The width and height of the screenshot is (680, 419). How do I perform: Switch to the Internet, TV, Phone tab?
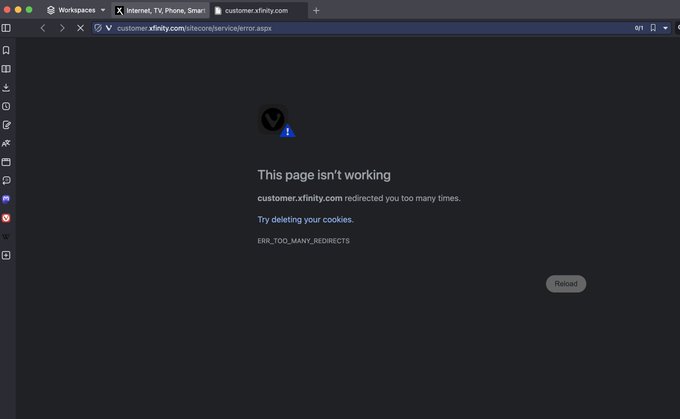point(160,10)
